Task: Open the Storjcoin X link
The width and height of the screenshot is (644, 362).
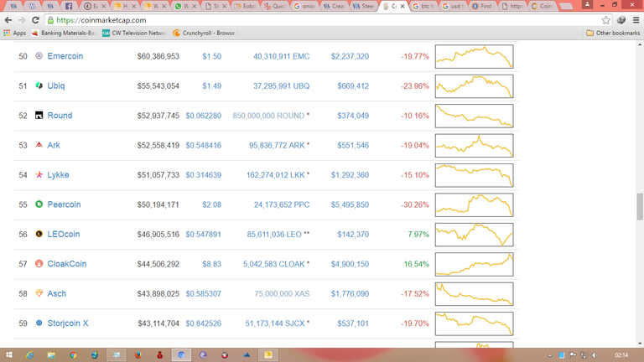Action: click(x=68, y=323)
